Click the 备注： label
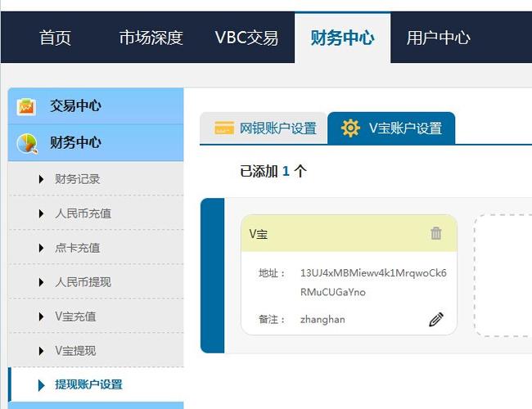 [272, 320]
